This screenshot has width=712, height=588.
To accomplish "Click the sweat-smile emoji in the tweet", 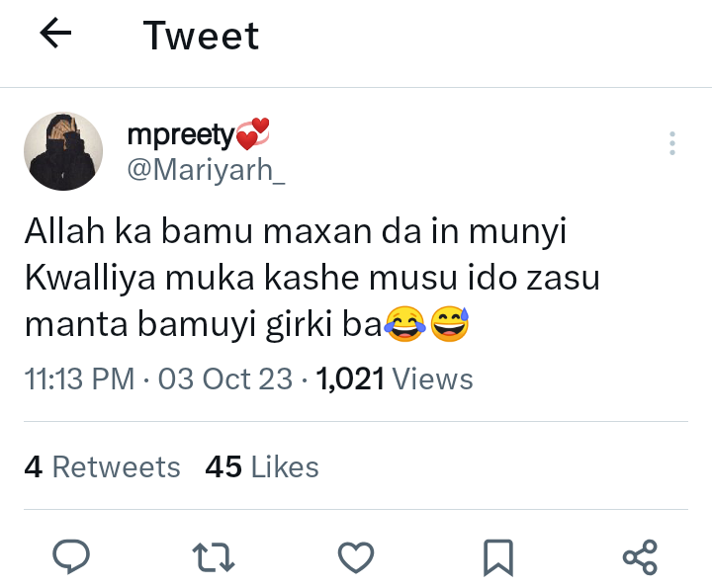I will (x=449, y=324).
